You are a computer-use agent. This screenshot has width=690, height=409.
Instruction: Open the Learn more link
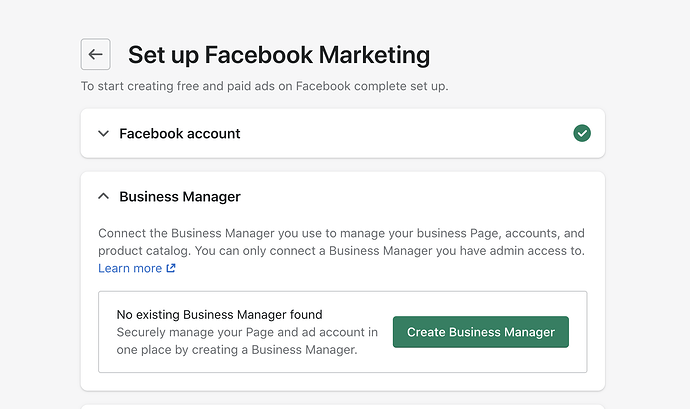pos(130,269)
